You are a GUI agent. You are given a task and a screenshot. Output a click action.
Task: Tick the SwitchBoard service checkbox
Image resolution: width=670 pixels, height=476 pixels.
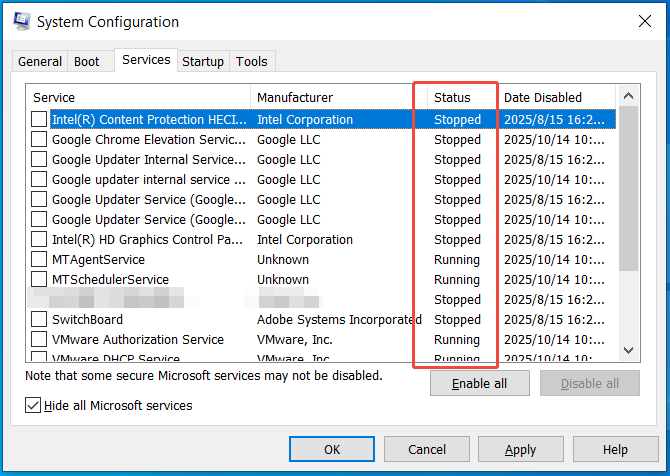pos(39,319)
